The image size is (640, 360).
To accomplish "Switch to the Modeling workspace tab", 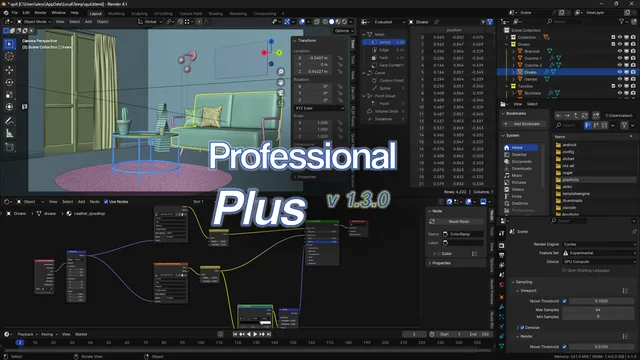I will click(116, 14).
